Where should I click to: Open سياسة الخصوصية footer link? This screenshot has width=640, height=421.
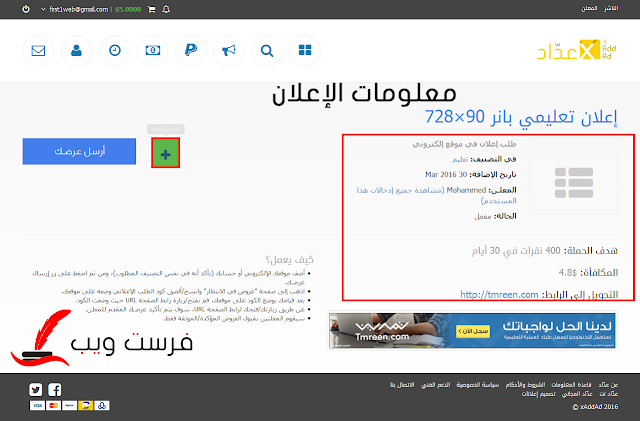click(x=478, y=385)
